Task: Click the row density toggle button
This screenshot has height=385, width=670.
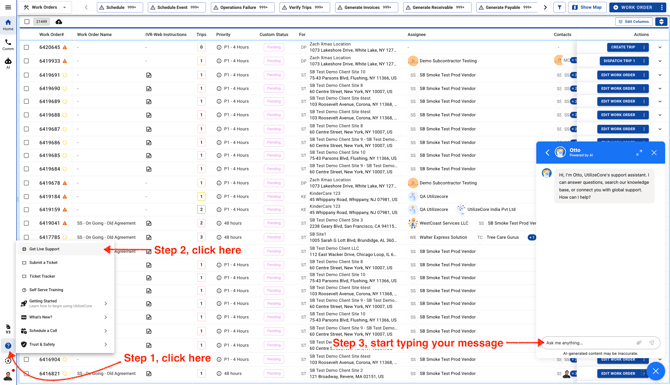Action: point(661,21)
